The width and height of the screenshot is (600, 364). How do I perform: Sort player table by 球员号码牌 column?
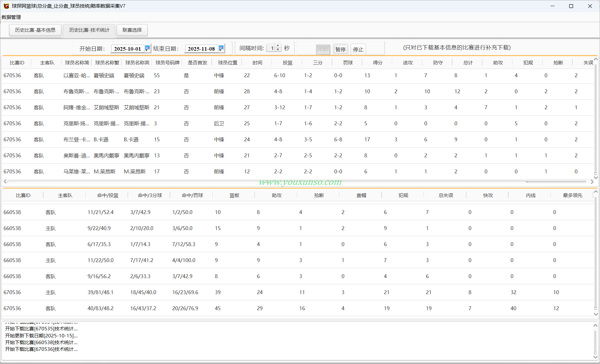(x=167, y=63)
